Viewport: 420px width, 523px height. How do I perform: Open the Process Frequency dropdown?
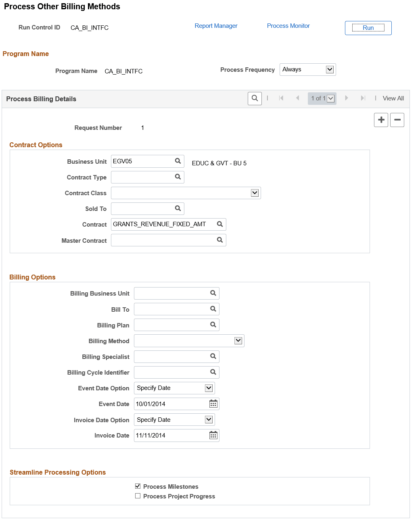[330, 69]
